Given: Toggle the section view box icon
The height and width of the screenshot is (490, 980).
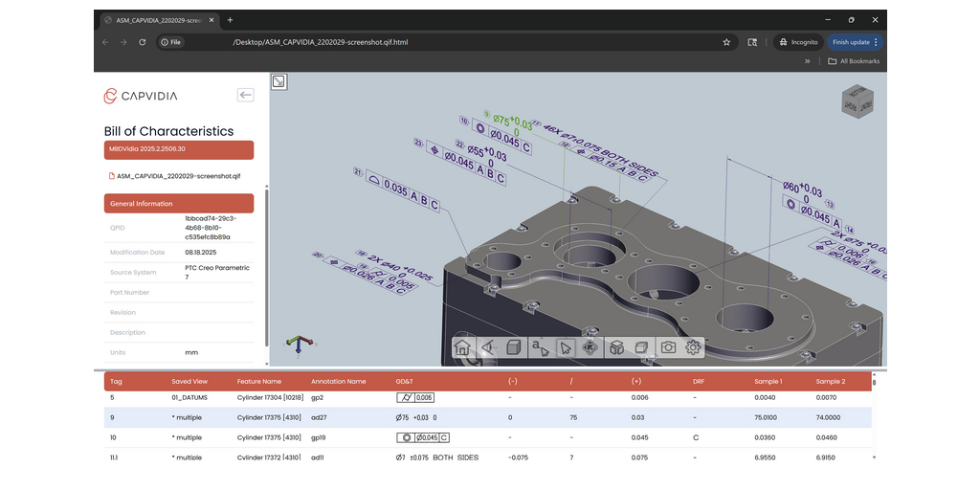Looking at the screenshot, I should 642,347.
